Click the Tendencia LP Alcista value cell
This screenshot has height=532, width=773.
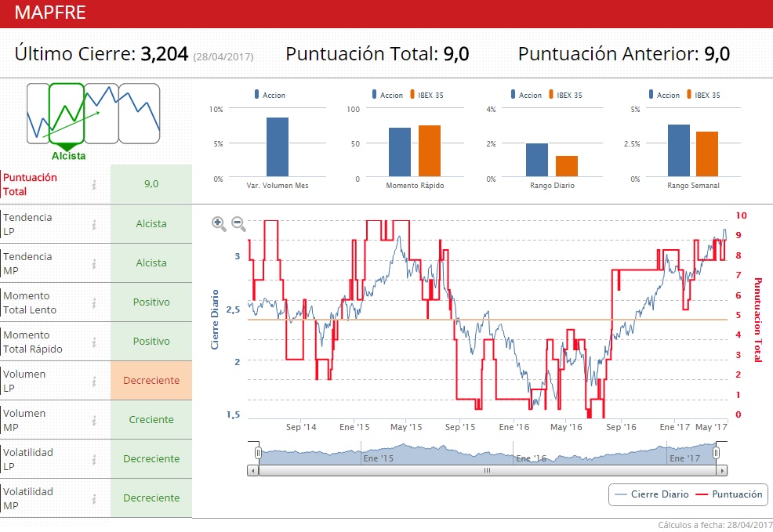[x=151, y=223]
